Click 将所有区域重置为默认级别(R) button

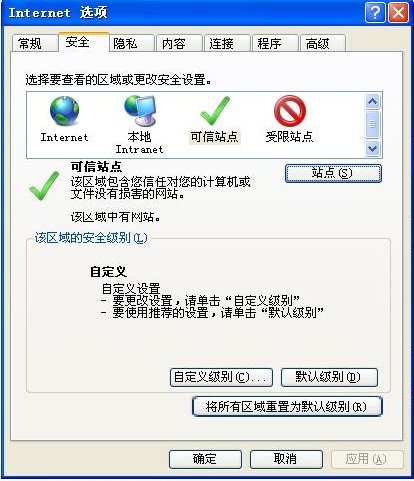tap(287, 406)
